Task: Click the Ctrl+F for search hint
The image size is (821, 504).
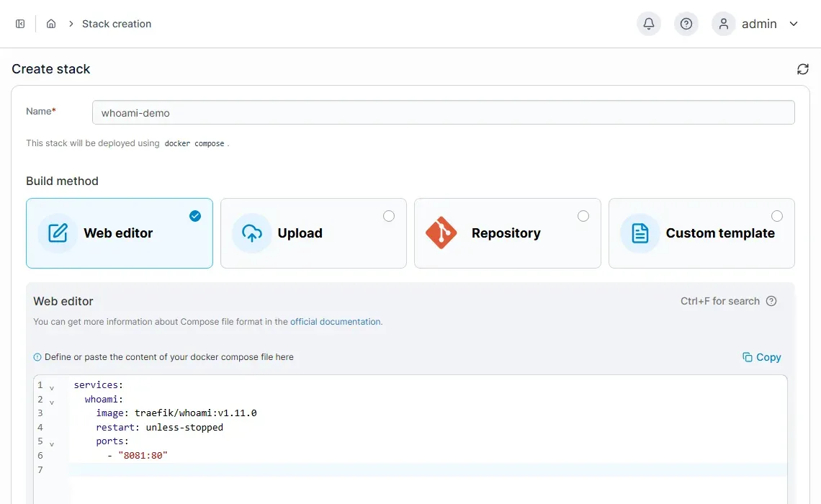Action: pos(720,301)
